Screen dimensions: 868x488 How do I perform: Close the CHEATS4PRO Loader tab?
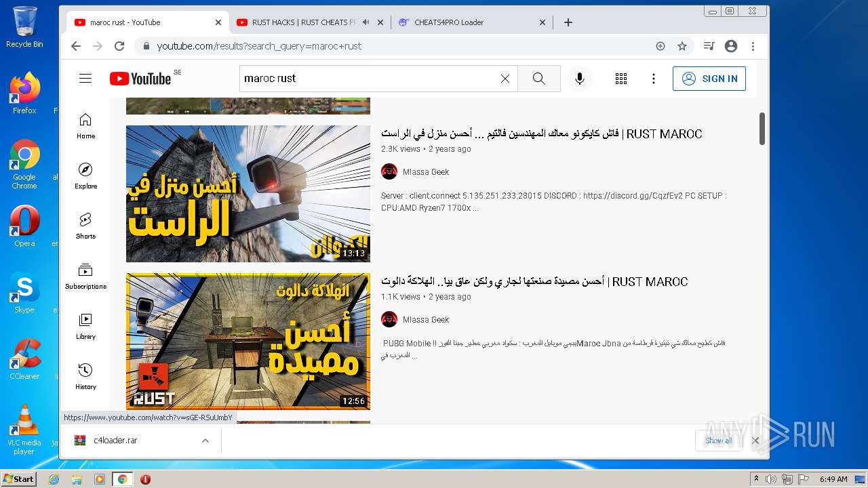[x=542, y=22]
